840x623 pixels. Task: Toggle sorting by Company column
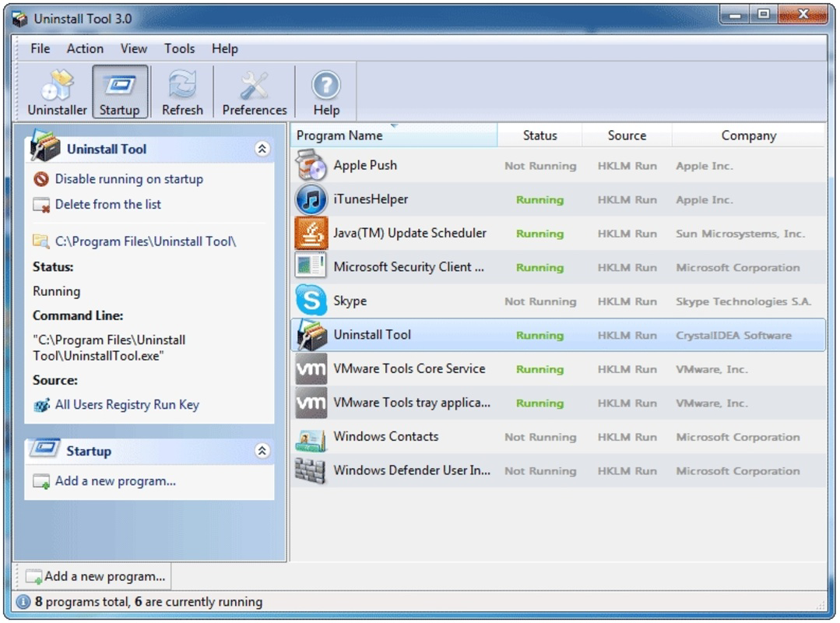click(x=747, y=135)
